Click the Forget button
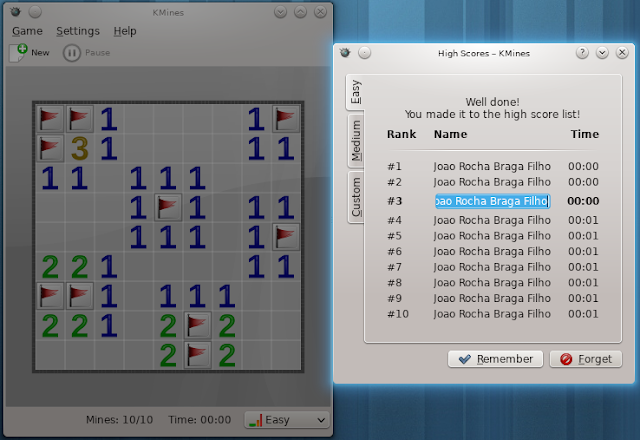 pos(586,359)
